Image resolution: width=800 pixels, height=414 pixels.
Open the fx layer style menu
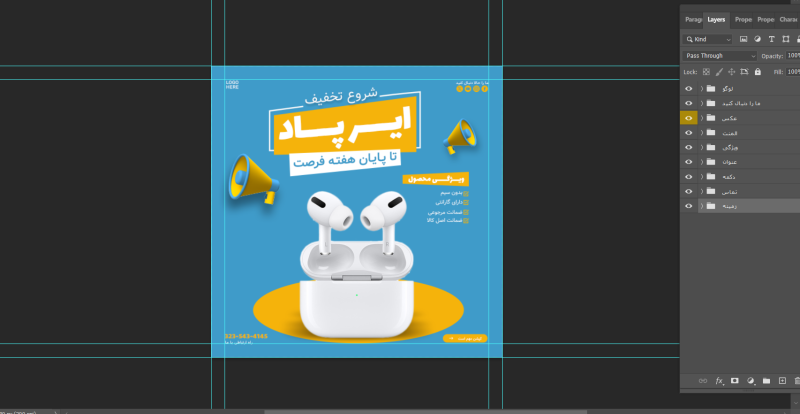point(719,381)
